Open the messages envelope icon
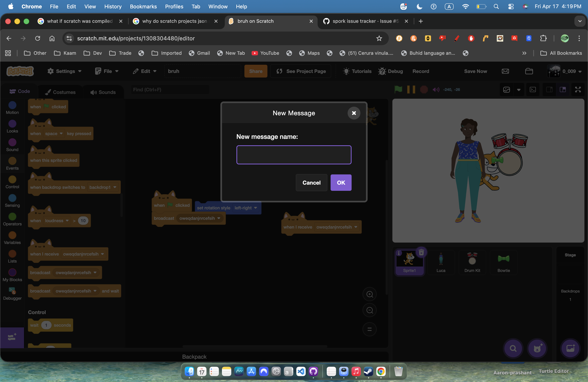The image size is (588, 382). click(505, 71)
